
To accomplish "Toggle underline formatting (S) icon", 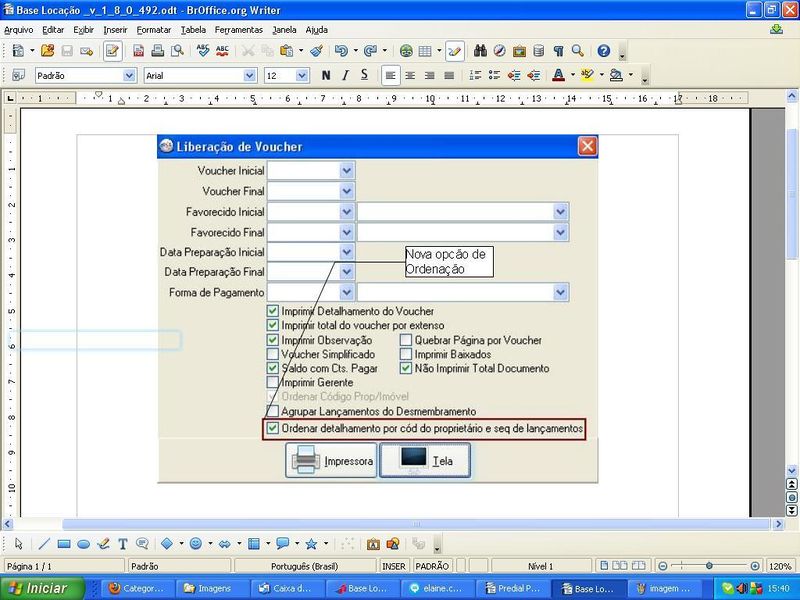I will click(x=364, y=75).
